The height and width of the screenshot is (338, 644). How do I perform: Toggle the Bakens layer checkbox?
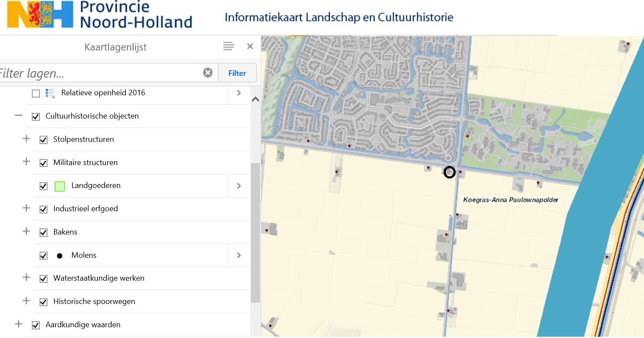click(44, 232)
